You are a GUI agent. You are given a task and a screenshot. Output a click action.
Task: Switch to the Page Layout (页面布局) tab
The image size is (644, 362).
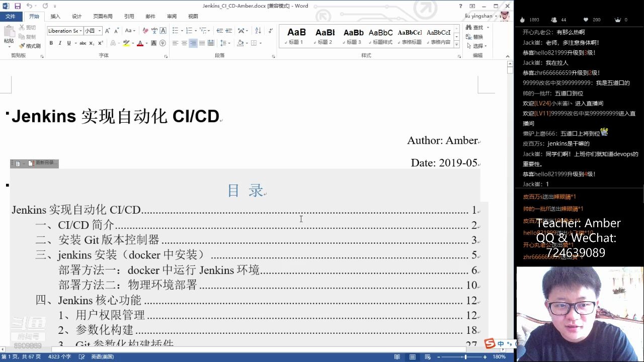pyautogui.click(x=103, y=16)
